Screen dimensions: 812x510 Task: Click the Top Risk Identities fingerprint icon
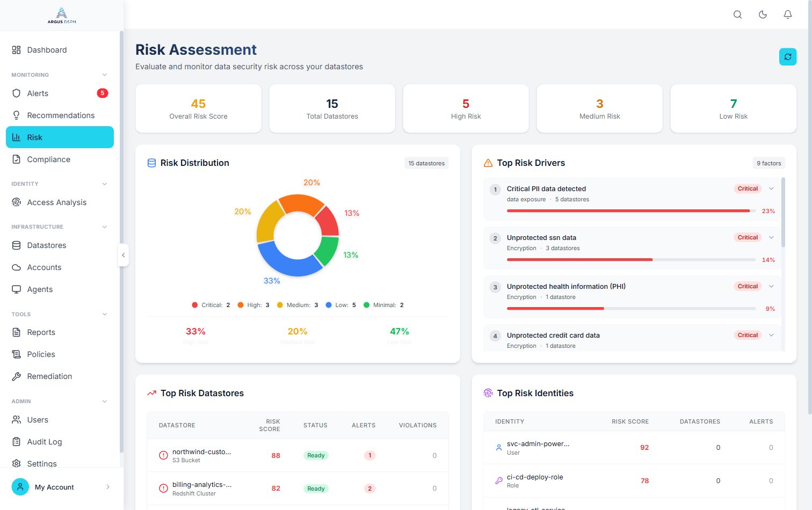pos(488,394)
